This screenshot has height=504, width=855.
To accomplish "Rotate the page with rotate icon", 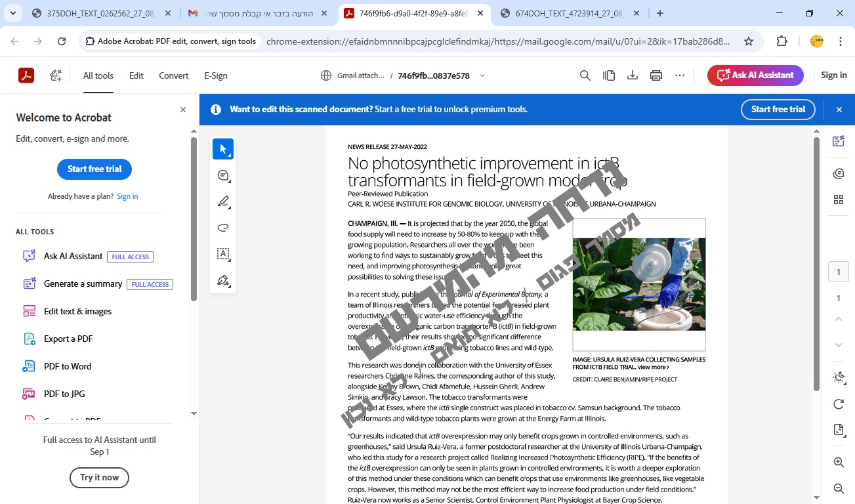I will pyautogui.click(x=838, y=404).
